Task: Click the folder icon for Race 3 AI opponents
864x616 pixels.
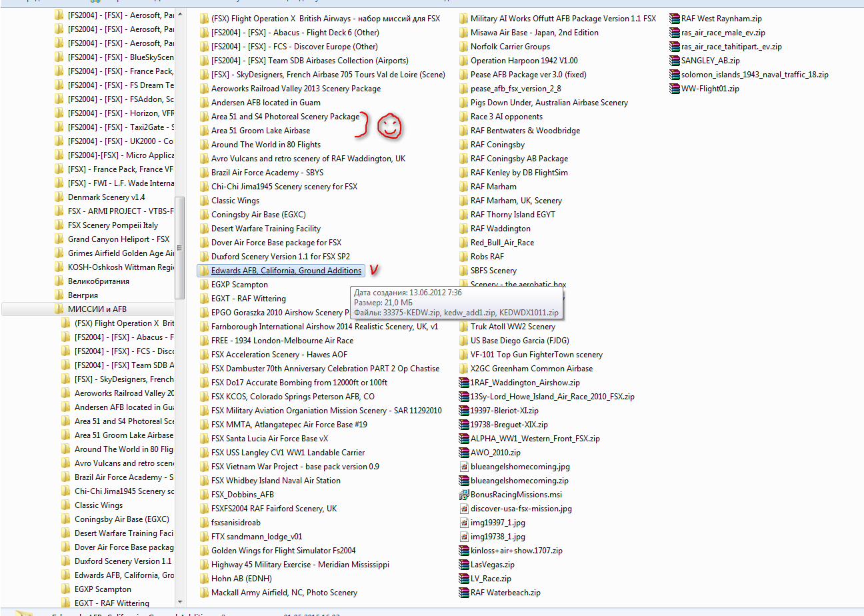Action: pyautogui.click(x=464, y=117)
